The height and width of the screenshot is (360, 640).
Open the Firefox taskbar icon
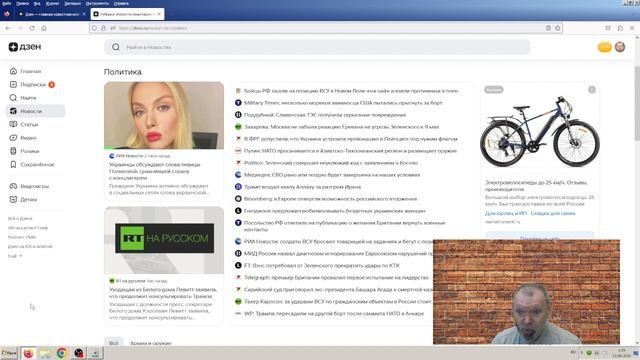point(28,353)
